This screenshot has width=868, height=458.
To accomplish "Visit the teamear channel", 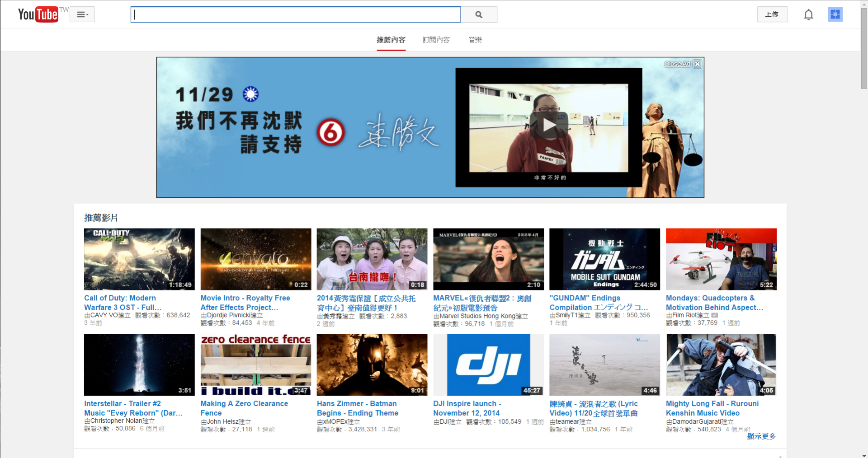I will tap(567, 422).
